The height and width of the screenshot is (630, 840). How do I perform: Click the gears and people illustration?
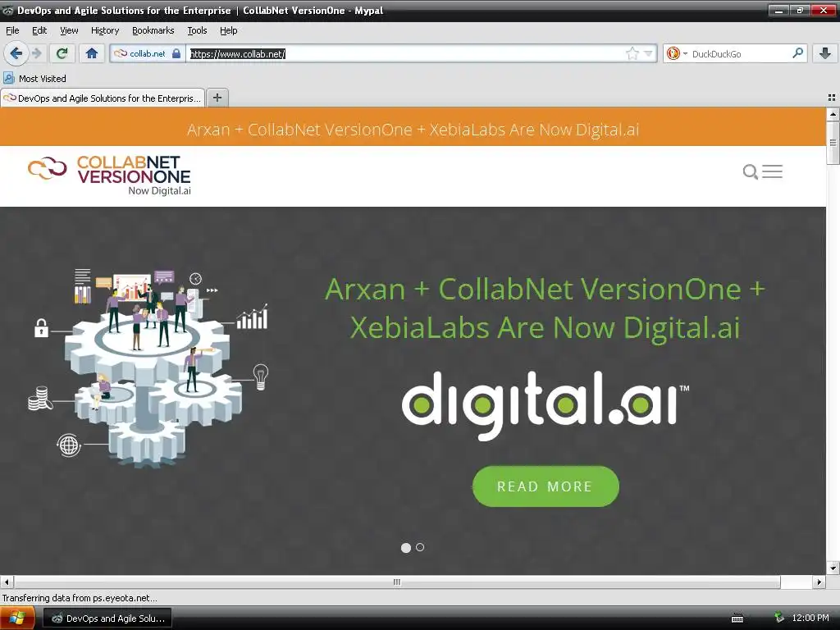[149, 367]
